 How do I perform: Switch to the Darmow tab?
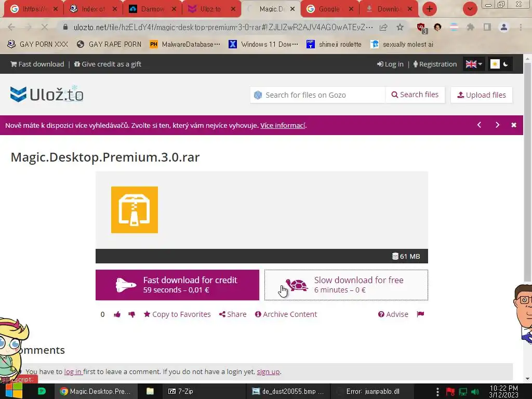[x=153, y=9]
